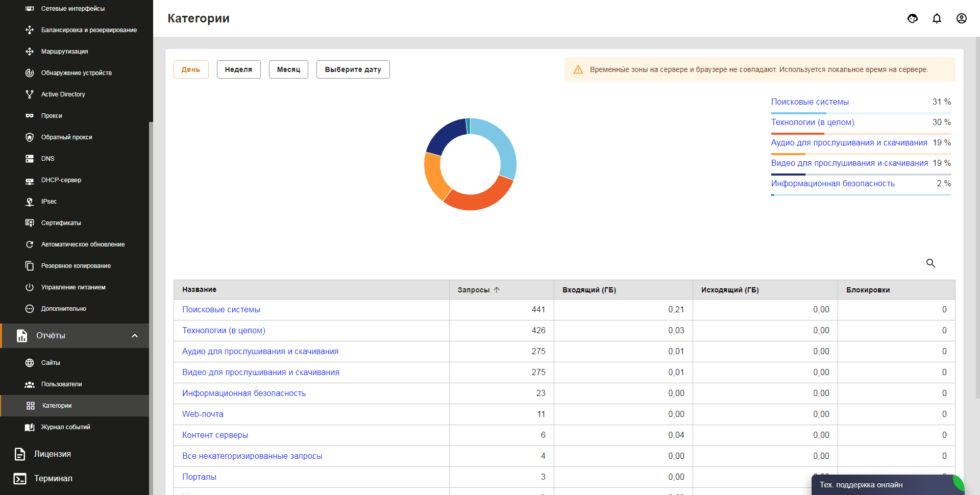Click the table search magnifier icon

[x=930, y=263]
